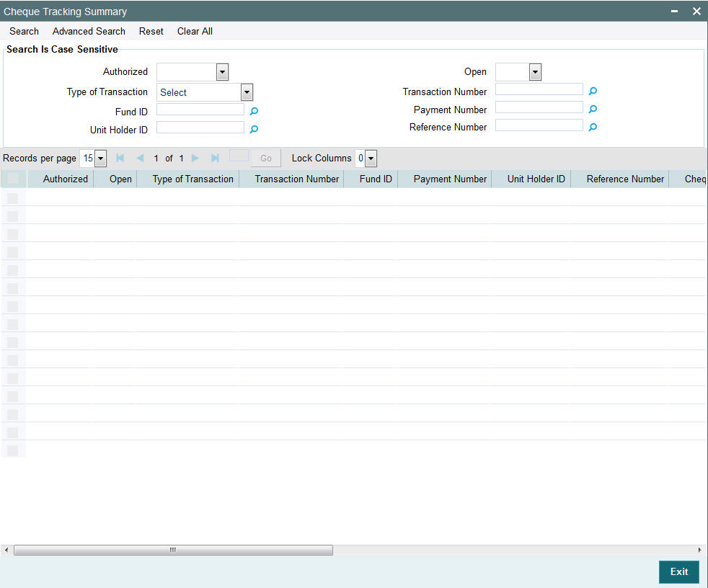Screen dimensions: 708x588
Task: Click the Exit button
Action: (679, 571)
